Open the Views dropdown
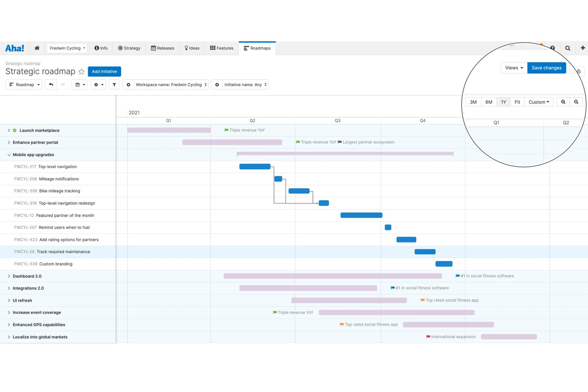Image resolution: width=588 pixels, height=392 pixels. point(514,68)
